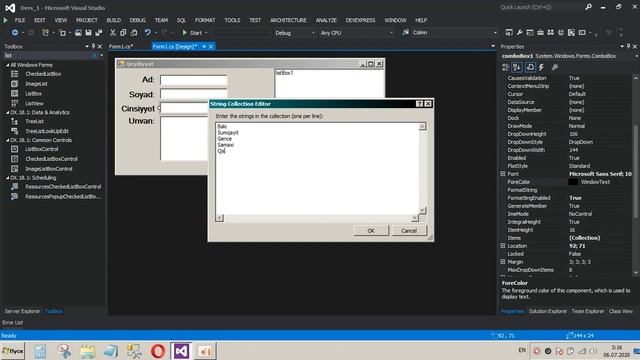Collapse the DX.18.1: Scheduling toolbox group
The width and height of the screenshot is (640, 360).
pyautogui.click(x=7, y=178)
